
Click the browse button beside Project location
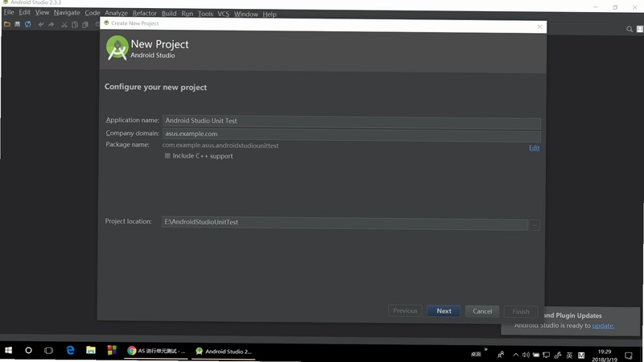(x=535, y=225)
